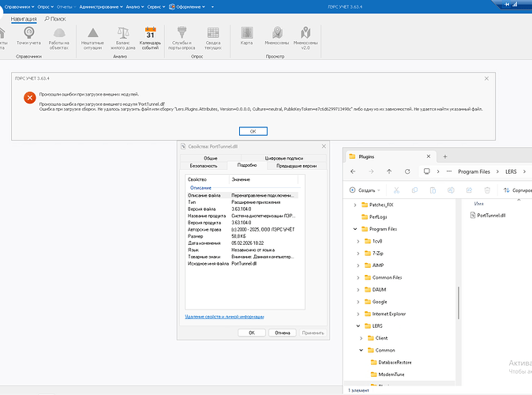532x395 pixels.
Task: Switch to the Безопасность tab
Action: [203, 166]
